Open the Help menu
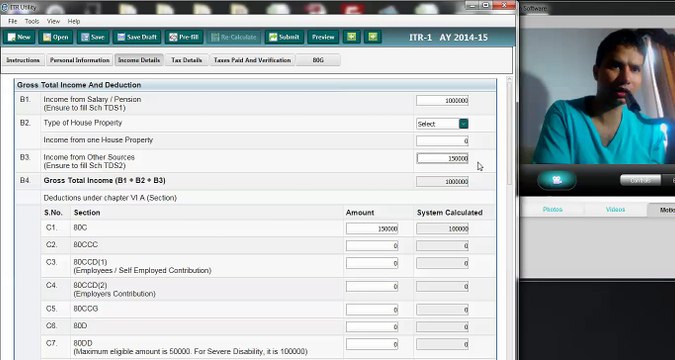Image resolution: width=675 pixels, height=360 pixels. pos(74,21)
